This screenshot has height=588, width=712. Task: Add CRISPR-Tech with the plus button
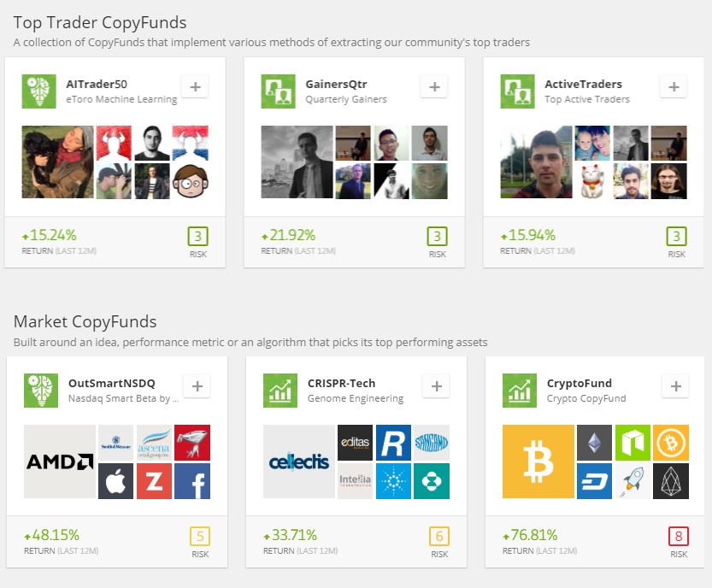point(437,386)
